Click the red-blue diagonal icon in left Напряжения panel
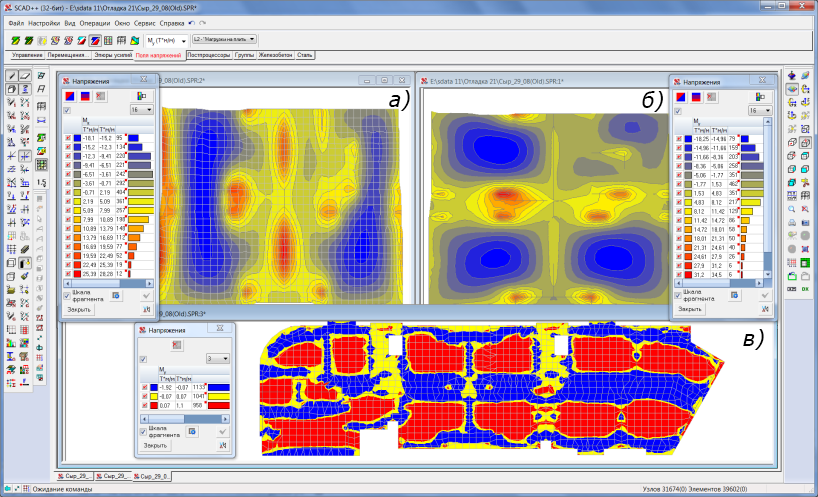The width and height of the screenshot is (818, 497). 69,96
